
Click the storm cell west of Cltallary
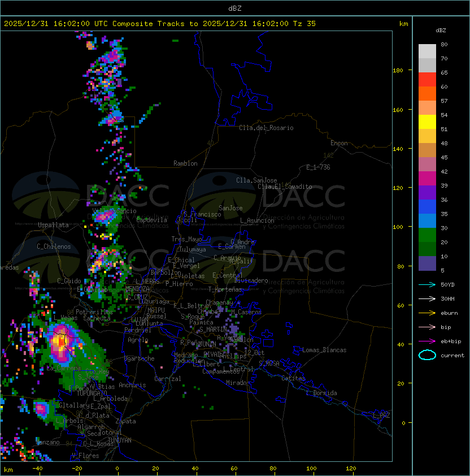tap(41, 409)
